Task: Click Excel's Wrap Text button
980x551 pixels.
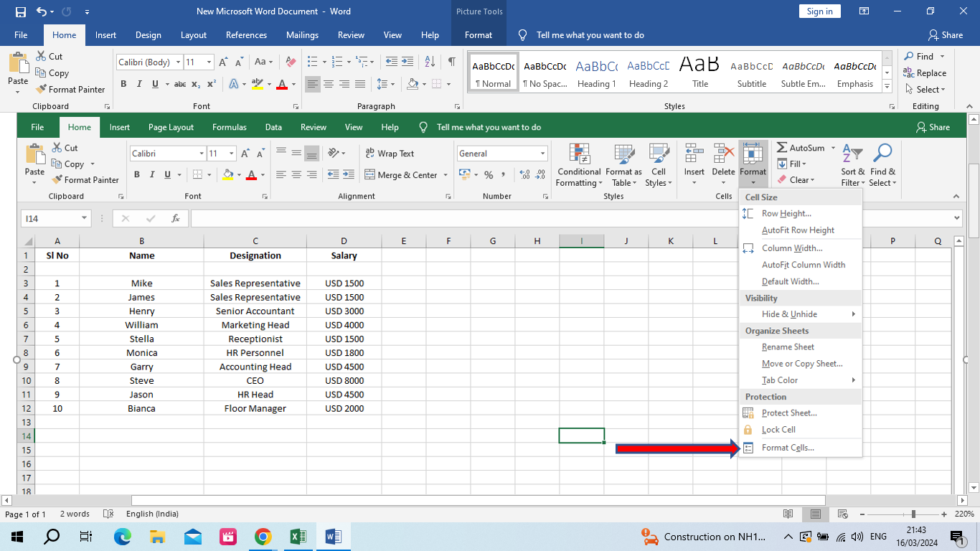Action: click(x=390, y=154)
